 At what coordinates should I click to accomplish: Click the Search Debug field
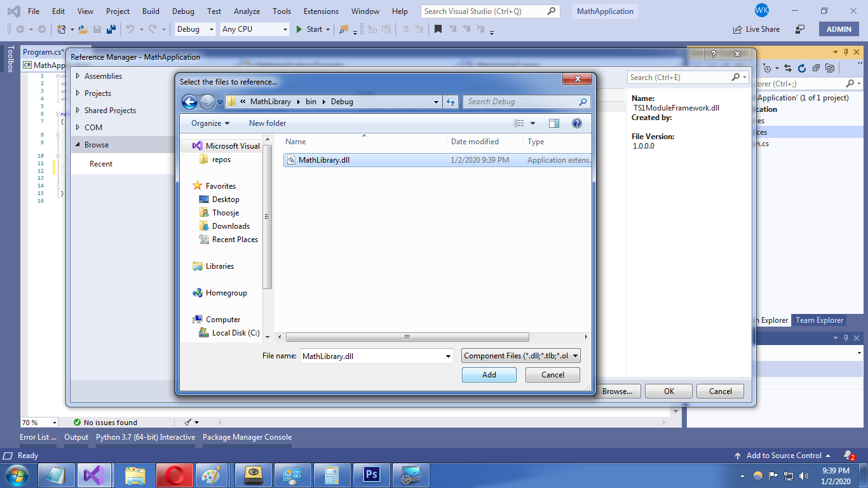526,102
